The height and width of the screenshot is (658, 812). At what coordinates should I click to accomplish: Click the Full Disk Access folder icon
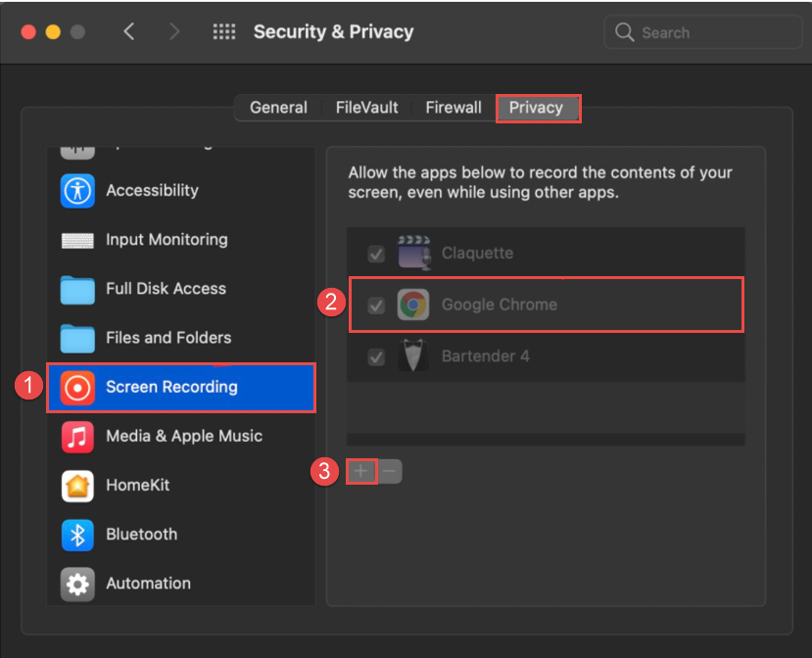pyautogui.click(x=77, y=290)
